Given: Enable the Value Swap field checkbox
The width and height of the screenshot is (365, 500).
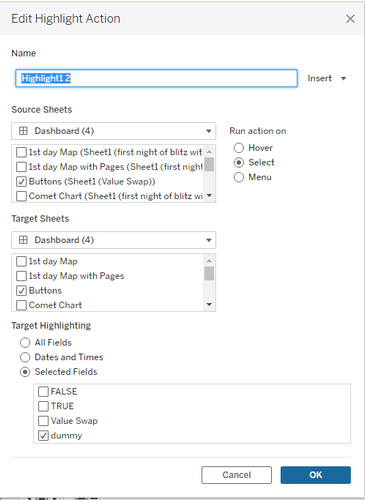Looking at the screenshot, I should (x=43, y=421).
